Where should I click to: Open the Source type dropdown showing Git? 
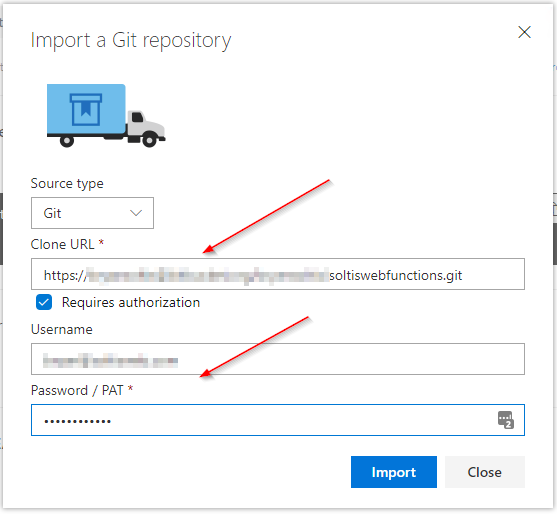(x=92, y=213)
